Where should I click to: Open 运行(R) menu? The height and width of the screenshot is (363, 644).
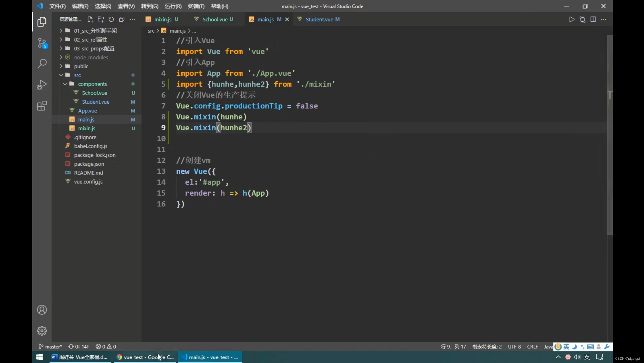coord(173,6)
